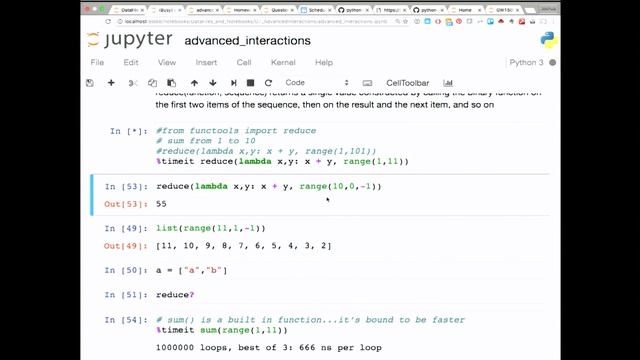Click the Out[53] output prompt
640x360 pixels.
(x=126, y=204)
